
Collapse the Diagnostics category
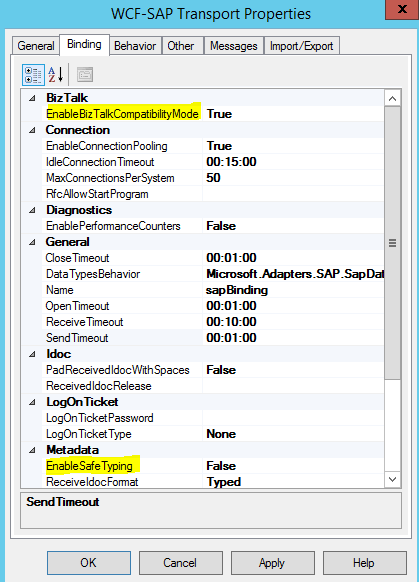click(32, 210)
